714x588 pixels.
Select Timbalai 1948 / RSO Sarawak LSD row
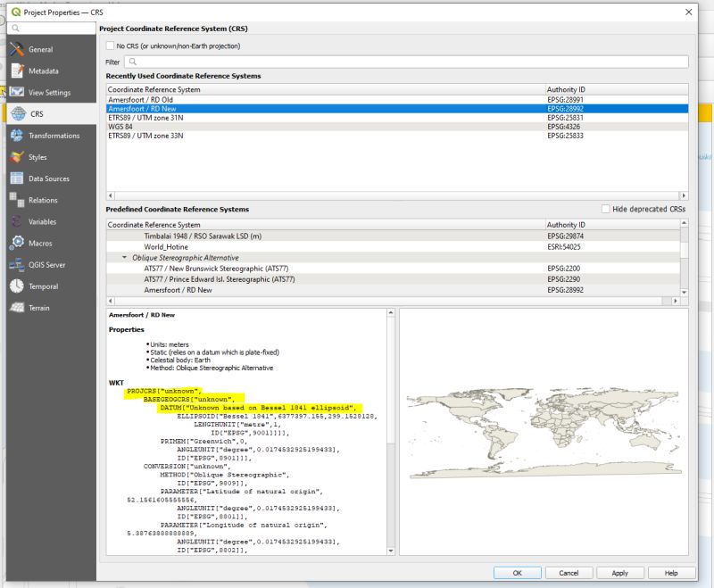point(394,236)
